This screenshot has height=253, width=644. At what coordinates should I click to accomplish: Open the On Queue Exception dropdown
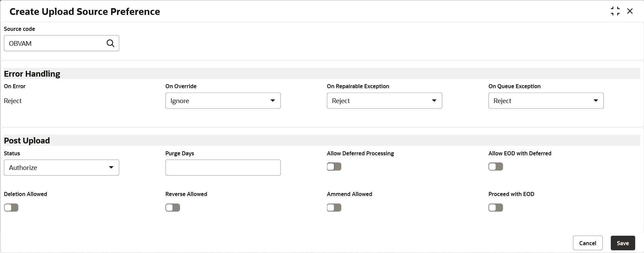(x=546, y=101)
